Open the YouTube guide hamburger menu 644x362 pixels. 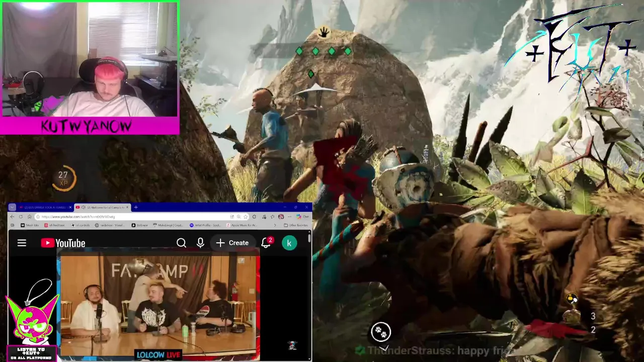22,243
